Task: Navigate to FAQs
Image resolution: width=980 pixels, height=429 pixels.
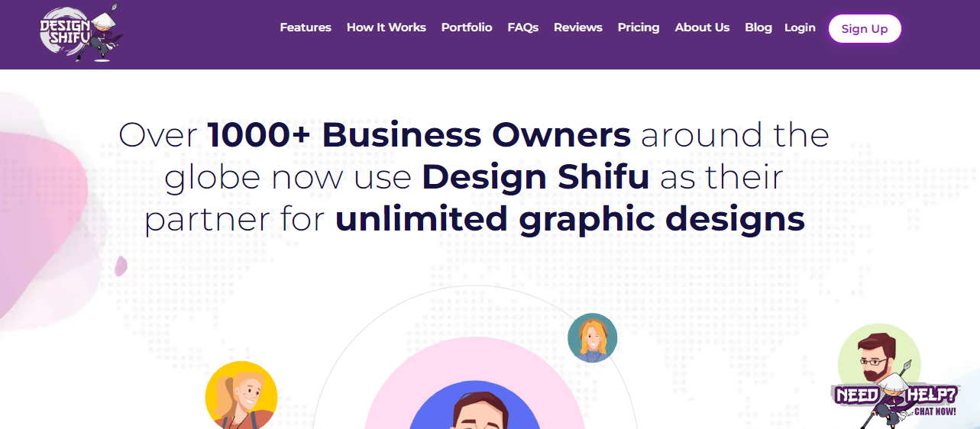Action: click(x=522, y=27)
